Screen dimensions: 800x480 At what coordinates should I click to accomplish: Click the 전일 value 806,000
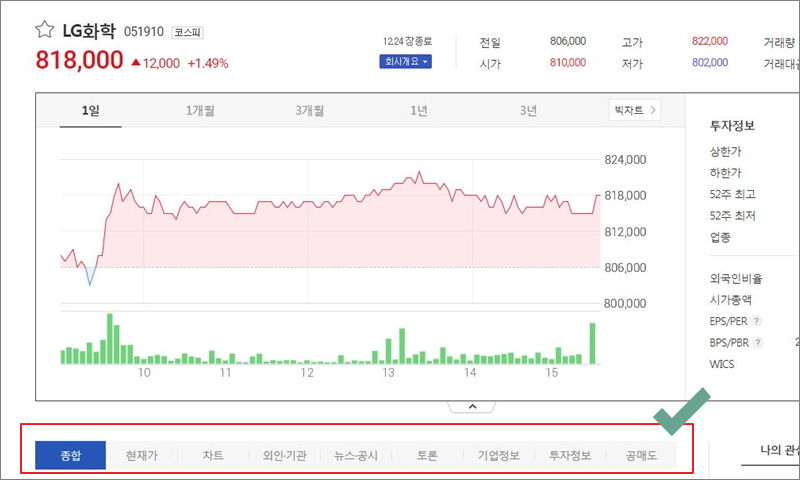coord(568,41)
